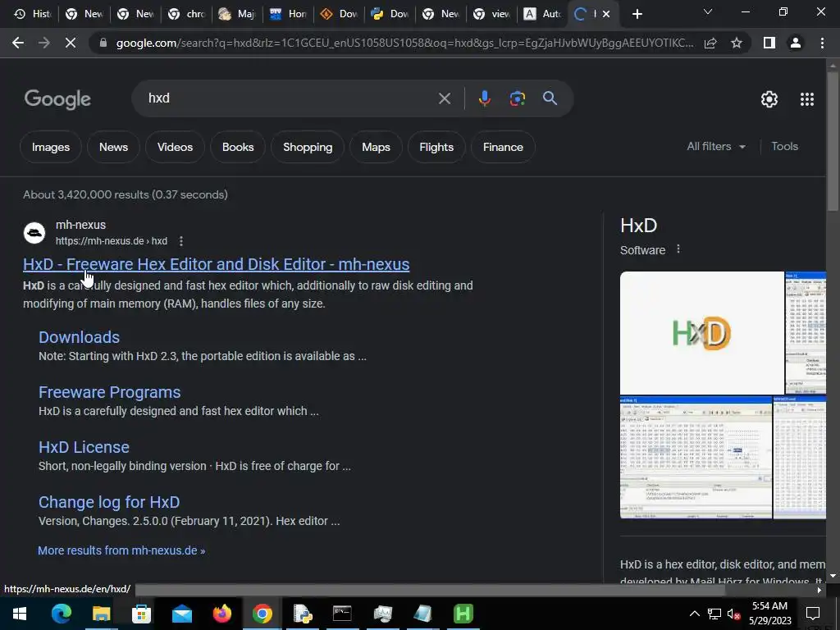The height and width of the screenshot is (630, 840).
Task: Click the muted volume tray icon
Action: [x=733, y=614]
